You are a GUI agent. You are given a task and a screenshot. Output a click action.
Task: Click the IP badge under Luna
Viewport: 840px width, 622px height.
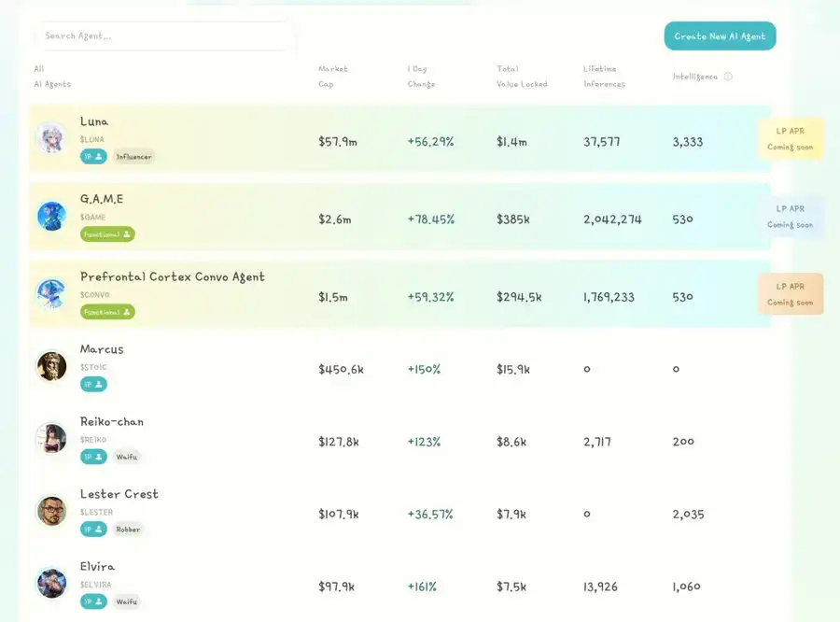(x=93, y=157)
